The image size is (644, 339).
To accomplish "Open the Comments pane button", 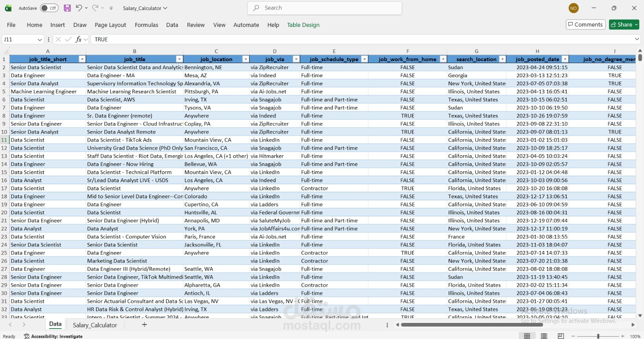I will point(586,25).
